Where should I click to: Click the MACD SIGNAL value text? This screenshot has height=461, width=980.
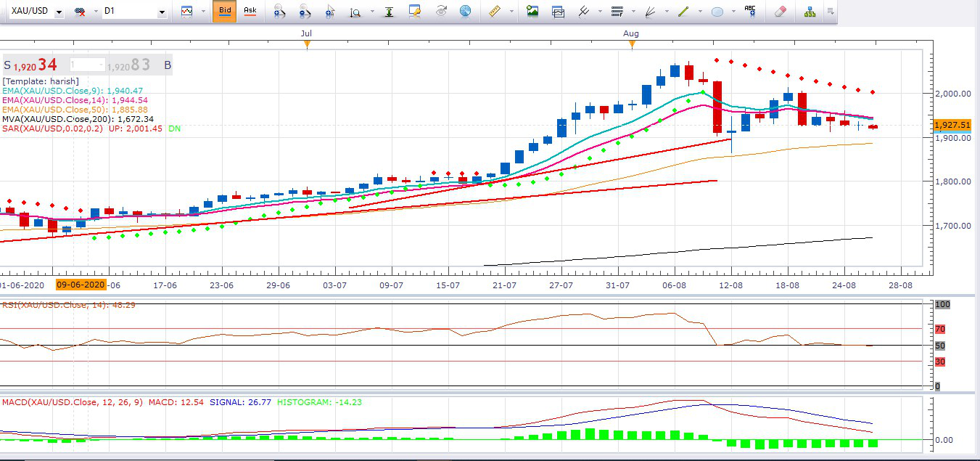241,401
